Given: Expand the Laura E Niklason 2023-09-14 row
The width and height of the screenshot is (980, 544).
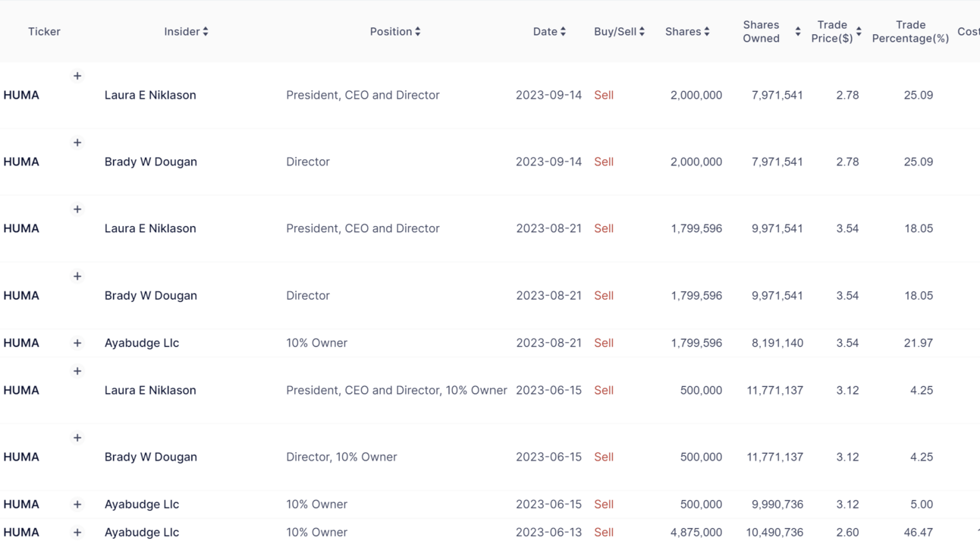Looking at the screenshot, I should 77,76.
